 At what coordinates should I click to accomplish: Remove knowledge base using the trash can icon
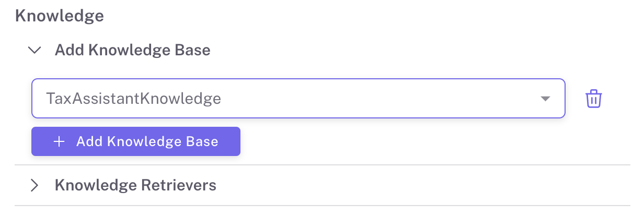point(593,99)
